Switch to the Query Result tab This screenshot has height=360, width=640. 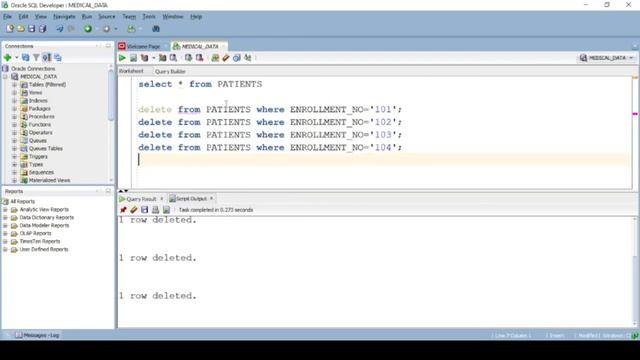(141, 199)
